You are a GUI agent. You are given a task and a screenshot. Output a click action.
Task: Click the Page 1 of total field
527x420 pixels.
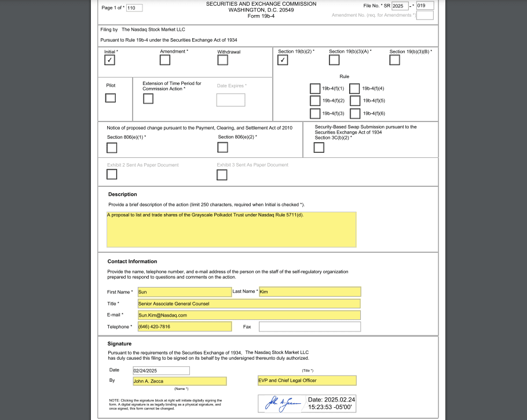point(134,8)
